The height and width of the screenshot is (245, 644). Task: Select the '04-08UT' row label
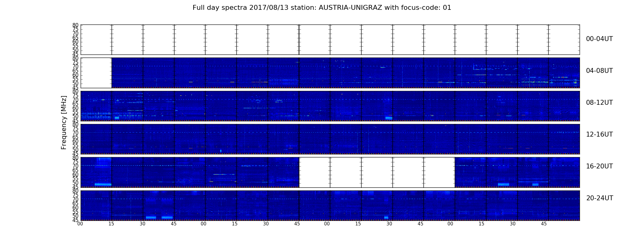(x=600, y=71)
